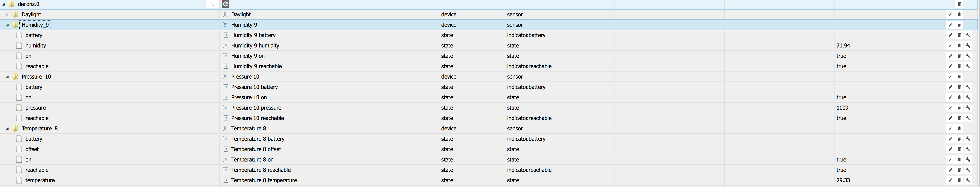The width and height of the screenshot is (980, 187).
Task: Select the pressure state under Pressure_10
Action: (x=35, y=108)
